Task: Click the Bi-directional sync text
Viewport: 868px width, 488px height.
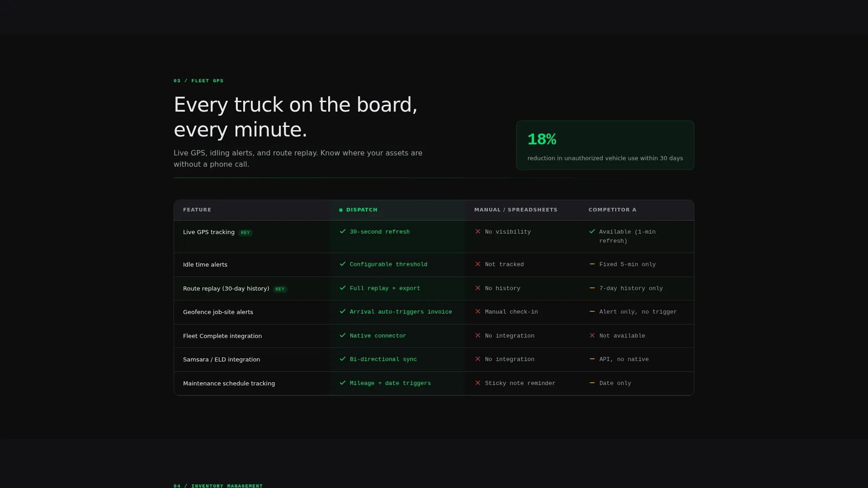Action: coord(383,359)
